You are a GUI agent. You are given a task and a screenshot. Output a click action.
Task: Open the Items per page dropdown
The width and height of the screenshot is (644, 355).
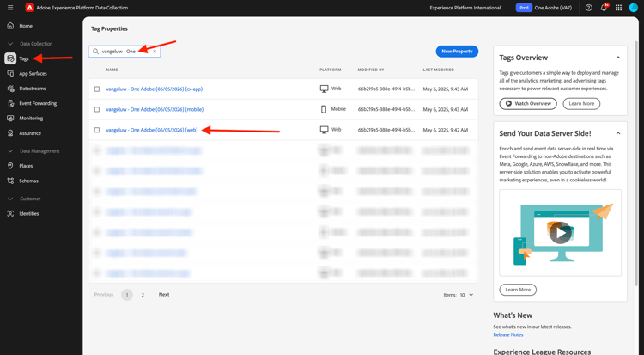pos(466,295)
